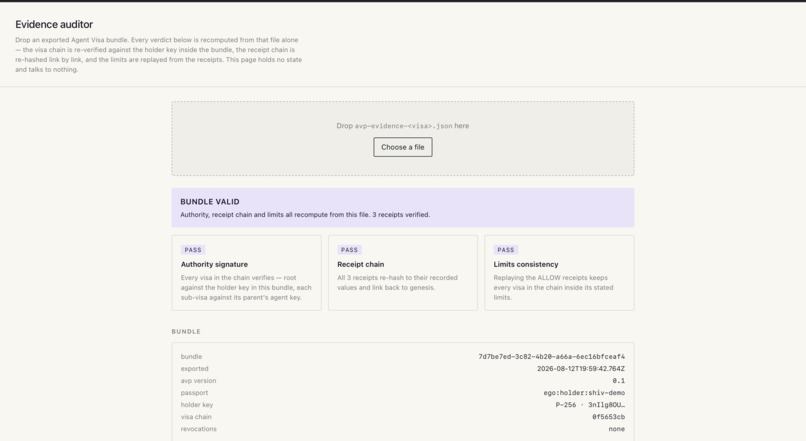The image size is (806, 441).
Task: Click the BUNDLE VALID banner title
Action: (x=210, y=201)
